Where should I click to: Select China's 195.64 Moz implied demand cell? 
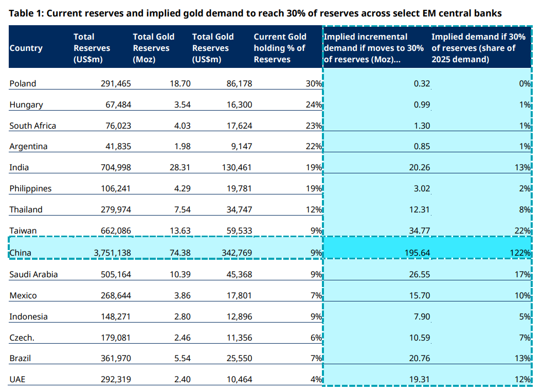(x=417, y=253)
